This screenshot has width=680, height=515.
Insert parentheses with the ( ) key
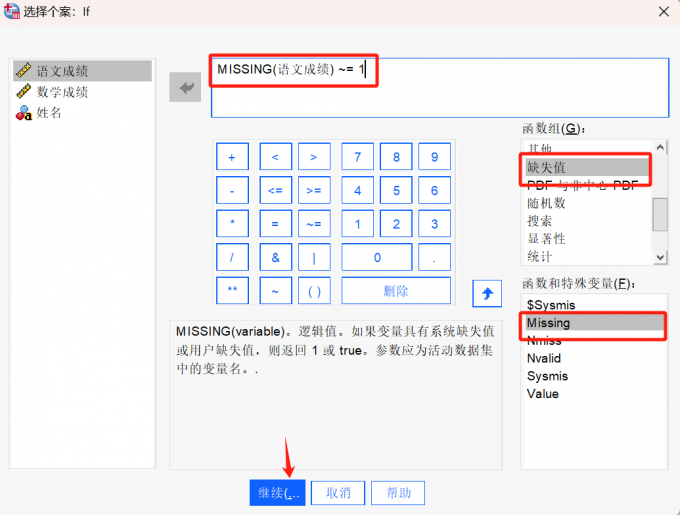tap(314, 290)
